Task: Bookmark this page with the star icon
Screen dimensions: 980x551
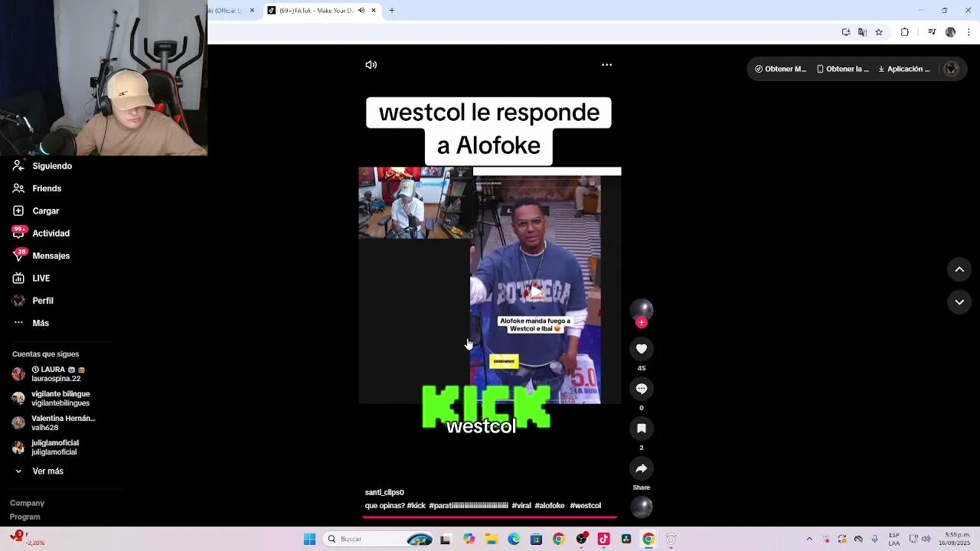Action: (879, 32)
